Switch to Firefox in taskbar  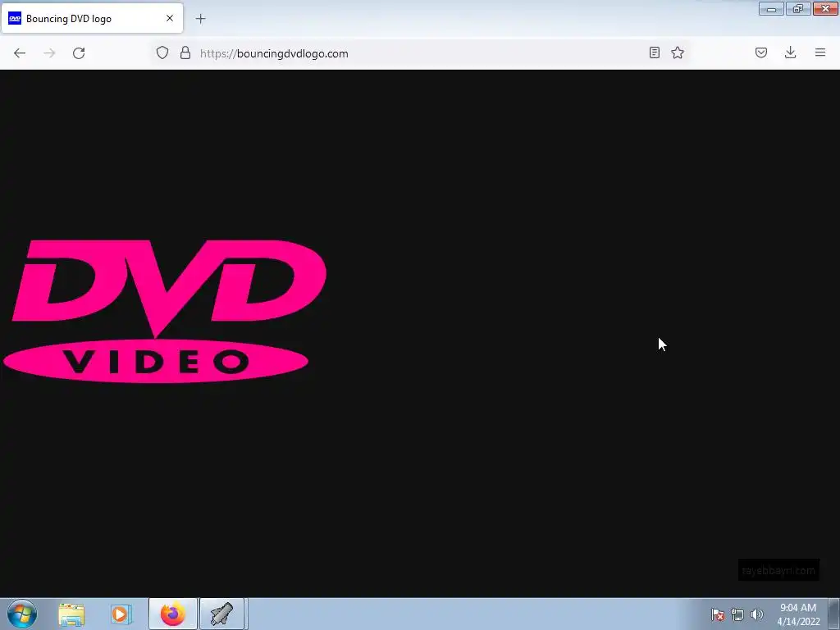coord(172,614)
